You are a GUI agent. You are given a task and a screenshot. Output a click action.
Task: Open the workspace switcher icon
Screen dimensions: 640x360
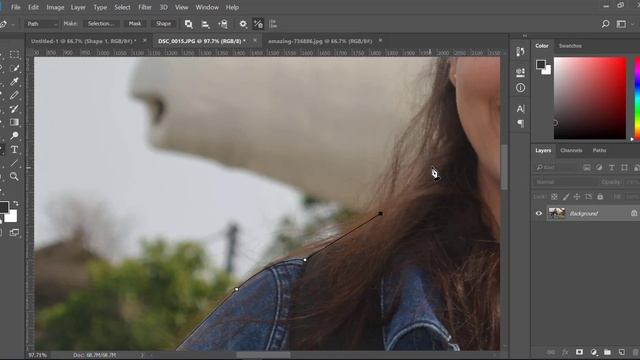[621, 24]
